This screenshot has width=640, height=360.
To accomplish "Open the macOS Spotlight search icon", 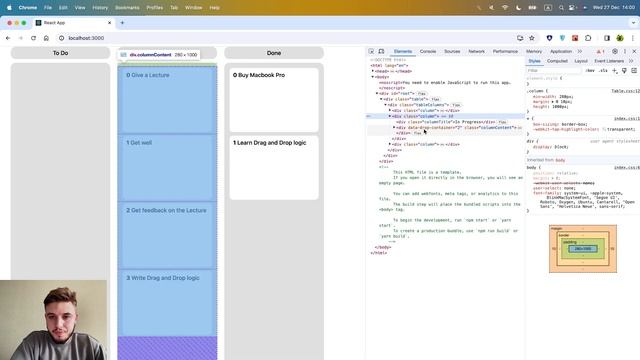I will [561, 7].
